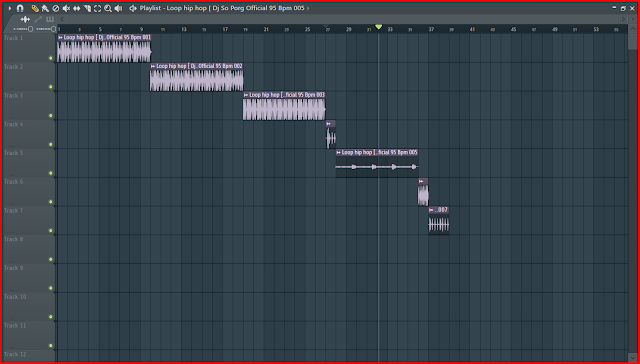Image resolution: width=640 pixels, height=364 pixels.
Task: Click the vertical scrollbar thumb
Action: 632,41
